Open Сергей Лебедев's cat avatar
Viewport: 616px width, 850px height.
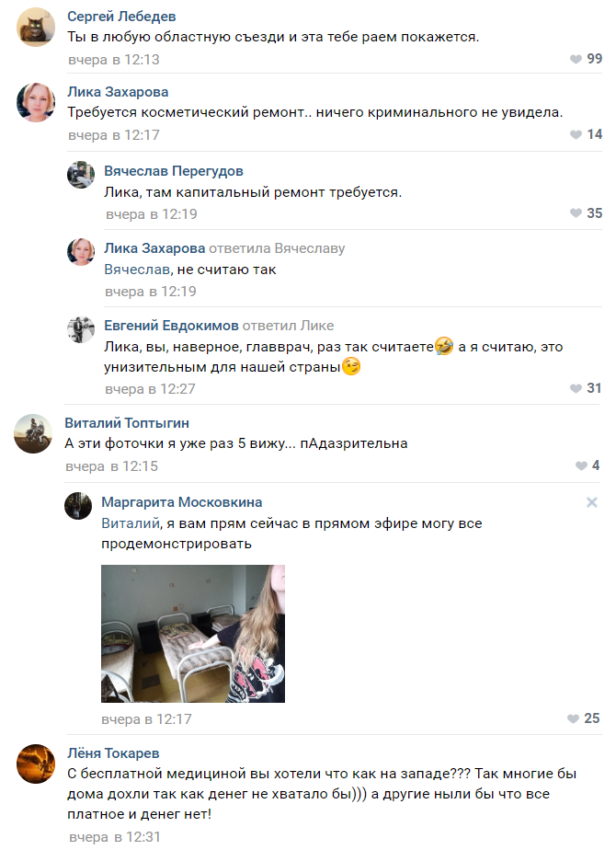36,27
